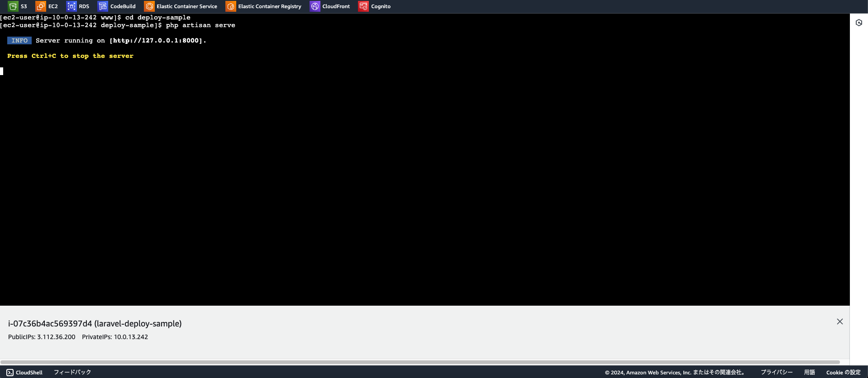Click the EC2 favorites bar label
Image resolution: width=868 pixels, height=378 pixels.
click(53, 6)
